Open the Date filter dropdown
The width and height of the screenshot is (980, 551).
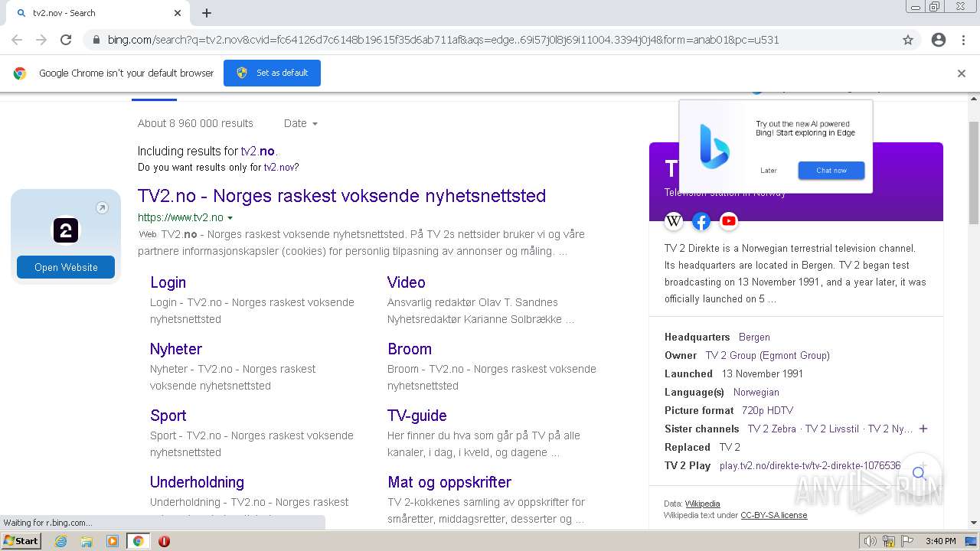[x=301, y=123]
